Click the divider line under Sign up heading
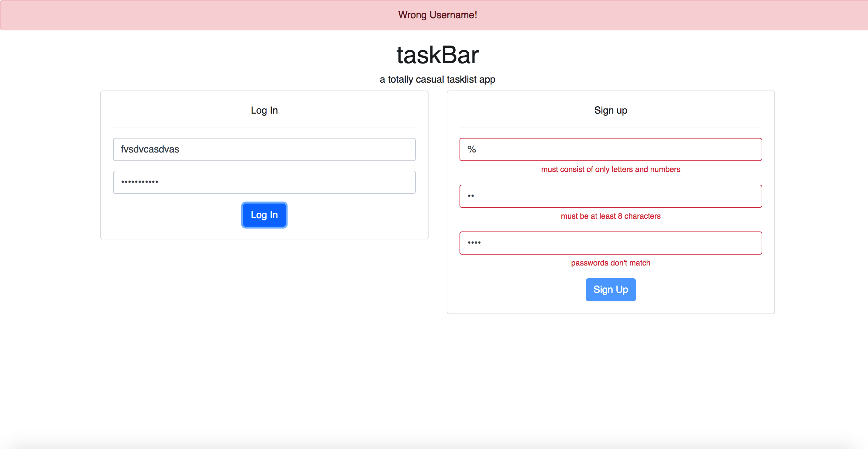Viewport: 868px width, 449px height. (611, 128)
